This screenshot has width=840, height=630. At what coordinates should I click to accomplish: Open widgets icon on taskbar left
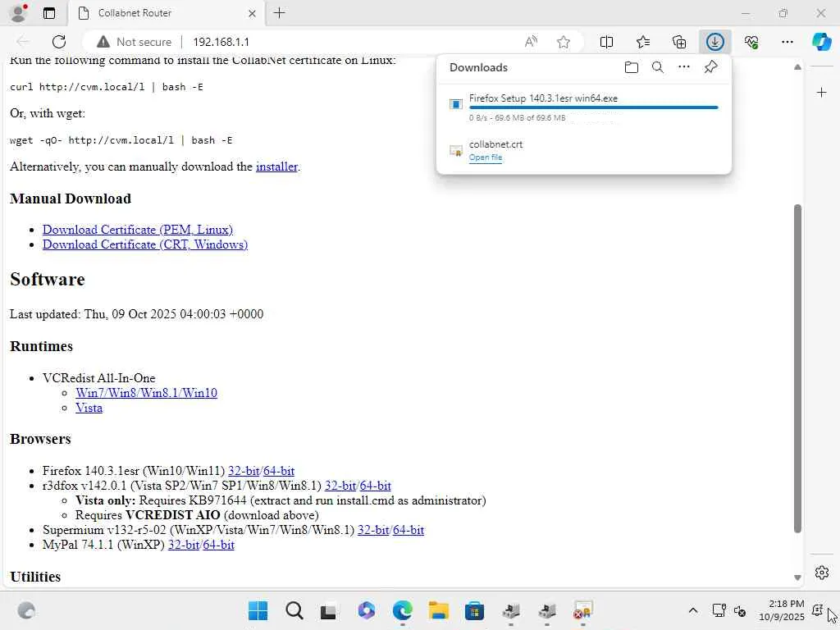tap(25, 610)
